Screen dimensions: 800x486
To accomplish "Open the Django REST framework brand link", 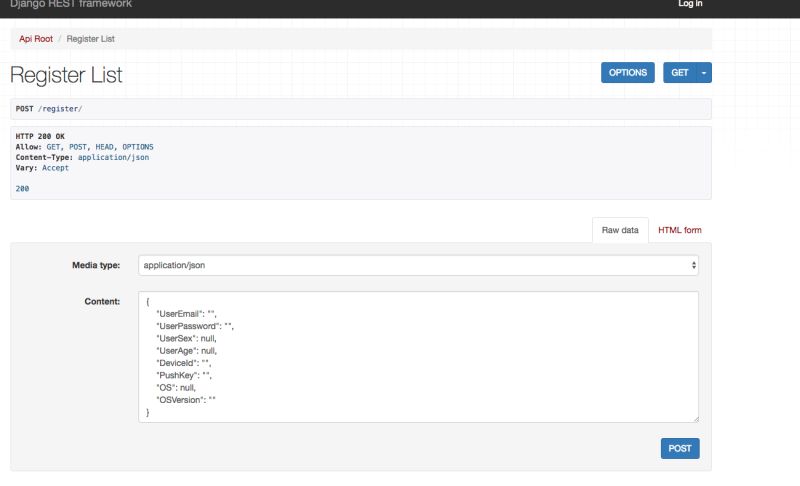I will click(71, 4).
